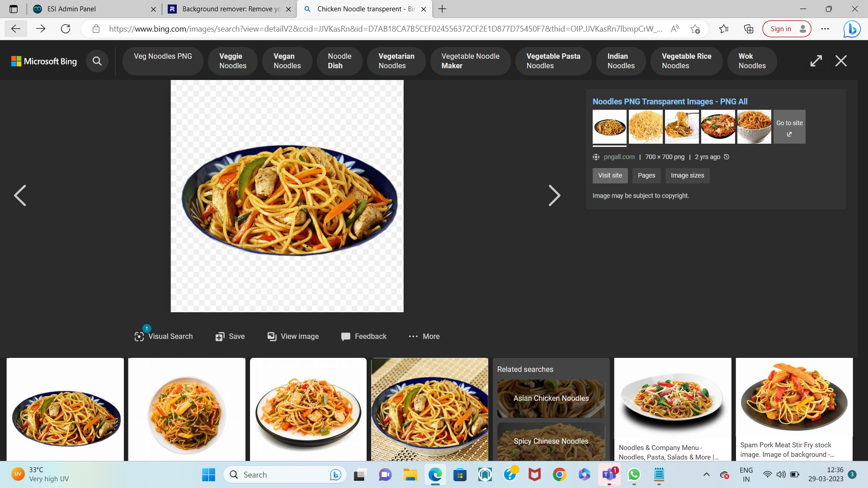
Task: Open Noodles & Company Menu result
Action: (x=672, y=409)
